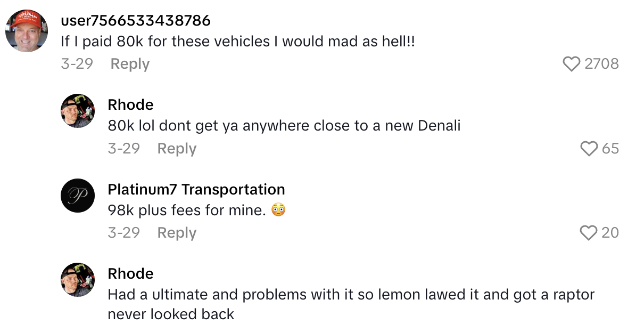Like Rhode's Denali comment heart icon
The width and height of the screenshot is (644, 324).
click(589, 149)
